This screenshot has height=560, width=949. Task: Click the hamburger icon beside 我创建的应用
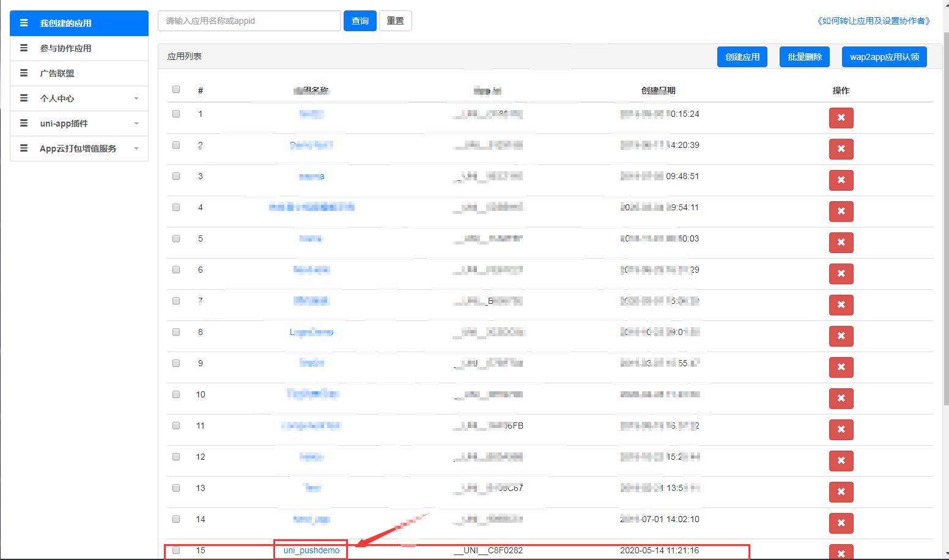[x=24, y=23]
